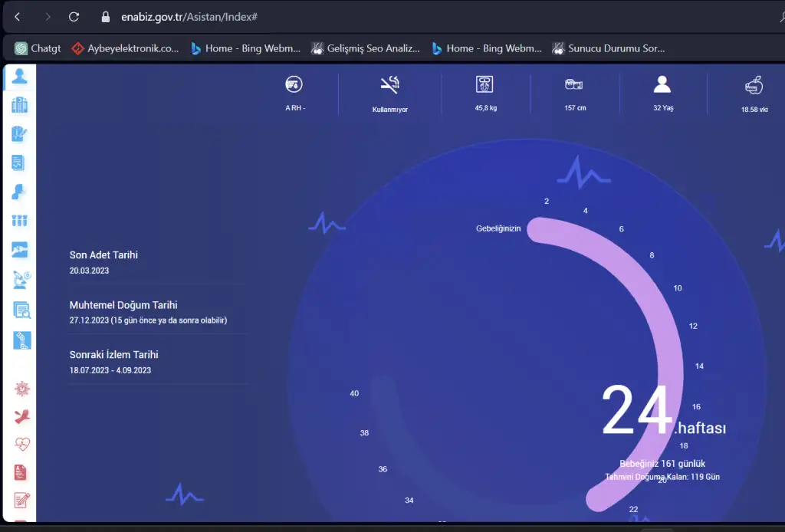The height and width of the screenshot is (532, 785).
Task: Open the Home - Bing Webm... bookmark beside Aybeyelektronik
Action: coord(245,48)
